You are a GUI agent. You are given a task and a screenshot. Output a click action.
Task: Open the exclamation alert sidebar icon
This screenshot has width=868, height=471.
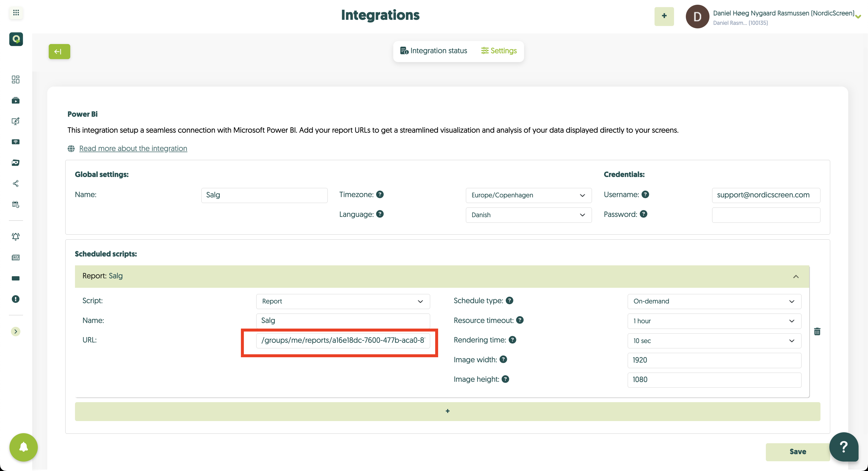pyautogui.click(x=15, y=299)
